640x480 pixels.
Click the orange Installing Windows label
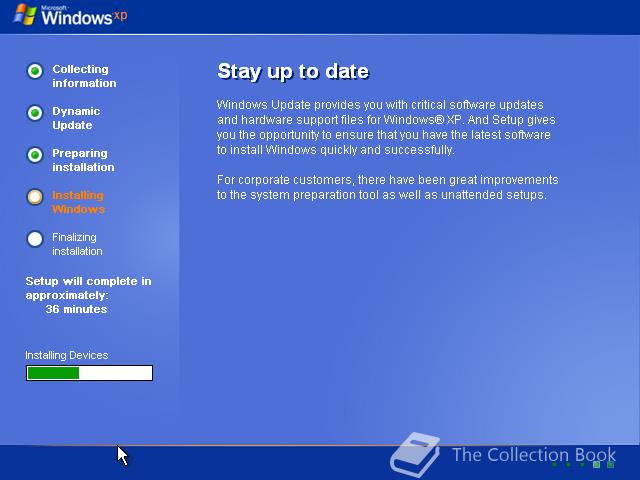click(x=78, y=202)
